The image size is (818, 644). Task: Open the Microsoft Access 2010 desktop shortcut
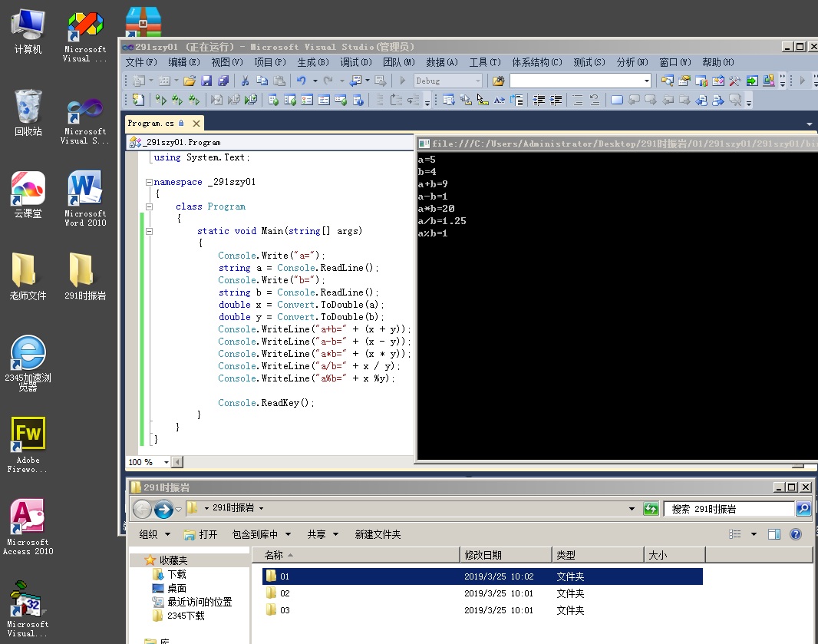pyautogui.click(x=28, y=527)
